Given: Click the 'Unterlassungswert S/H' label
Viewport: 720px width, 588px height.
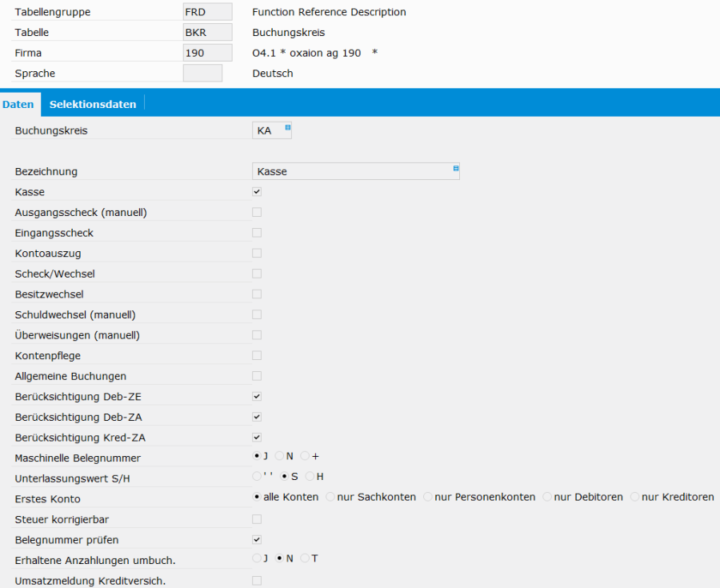Looking at the screenshot, I should click(x=72, y=478).
